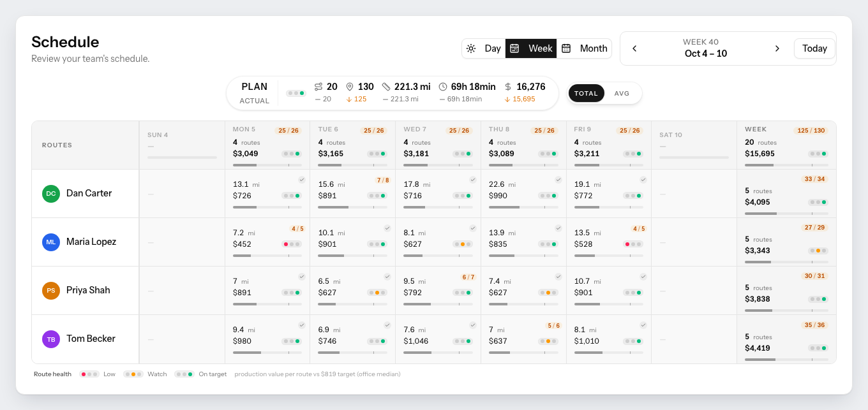Click the TUE 6 column header

click(x=352, y=145)
